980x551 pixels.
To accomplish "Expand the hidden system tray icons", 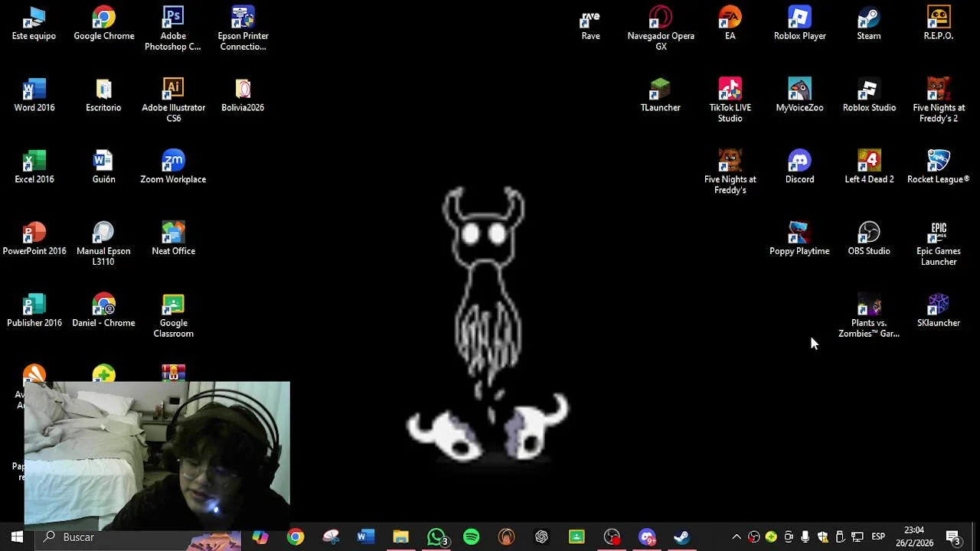I will (737, 537).
